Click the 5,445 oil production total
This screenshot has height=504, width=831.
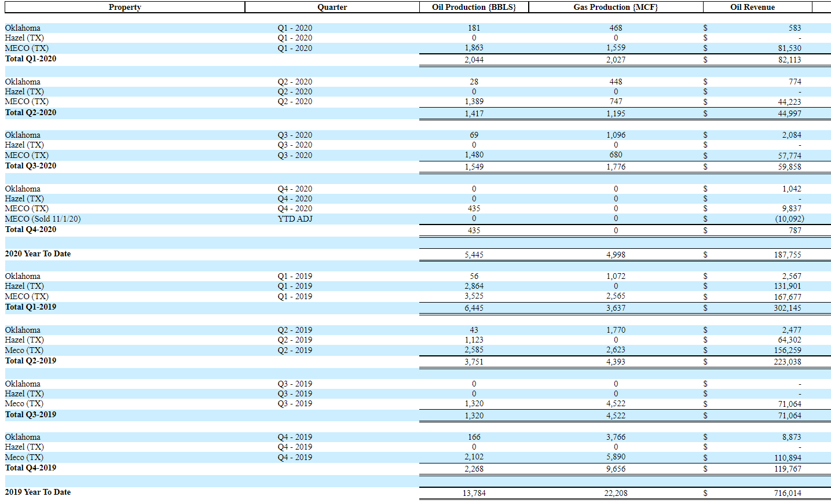pyautogui.click(x=474, y=255)
